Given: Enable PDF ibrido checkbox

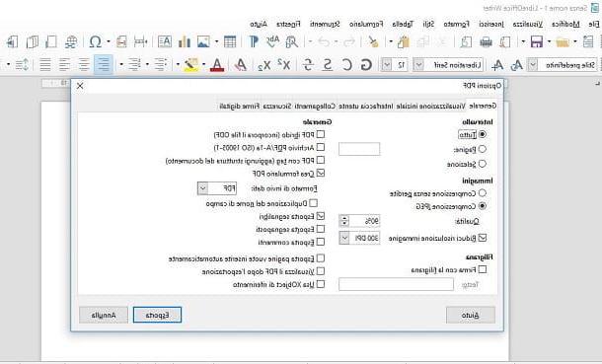Looking at the screenshot, I should (321, 134).
